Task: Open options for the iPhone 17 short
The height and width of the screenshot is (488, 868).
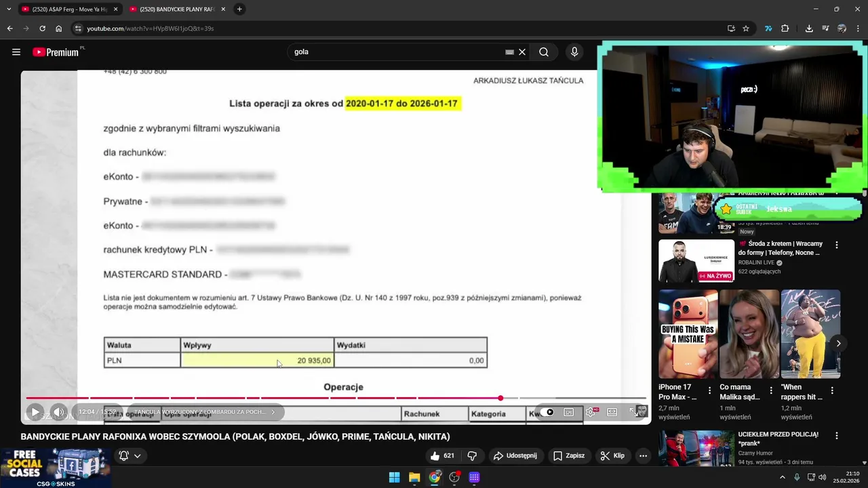Action: (x=709, y=390)
